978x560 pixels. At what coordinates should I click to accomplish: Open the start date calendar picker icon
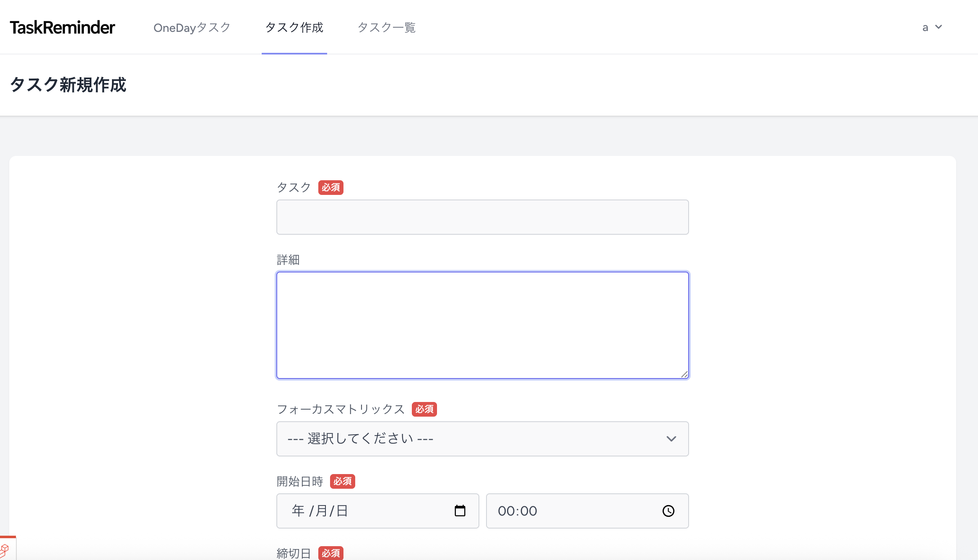click(x=460, y=511)
